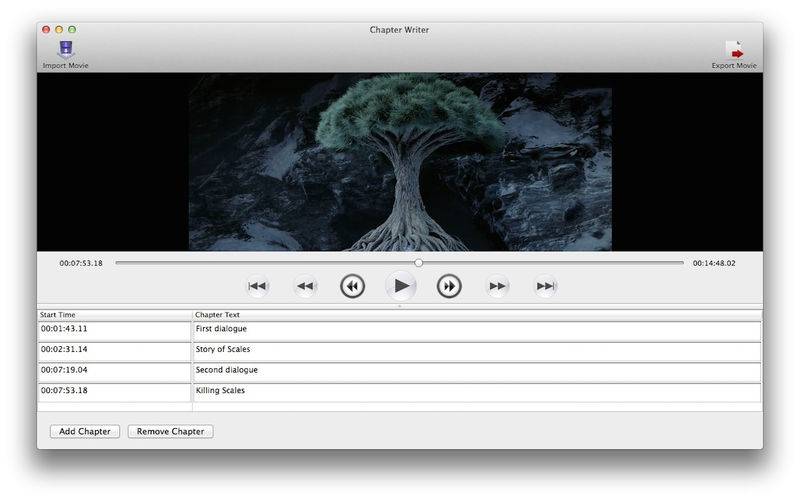Select the 'Killing Scales' chapter text

click(x=220, y=390)
